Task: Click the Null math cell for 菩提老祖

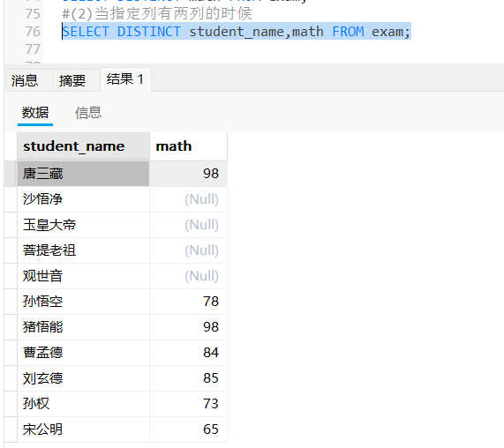Action: (188, 250)
